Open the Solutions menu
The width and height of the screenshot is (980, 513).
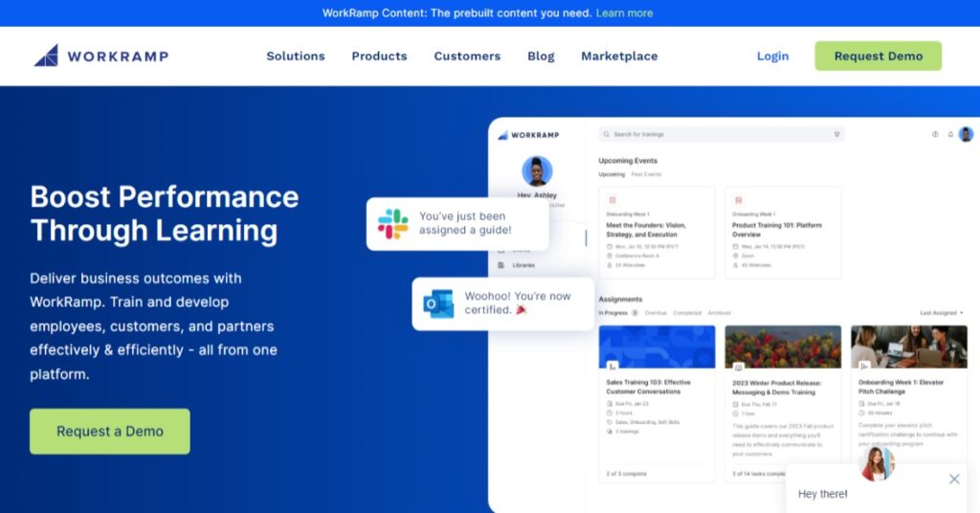pos(296,56)
